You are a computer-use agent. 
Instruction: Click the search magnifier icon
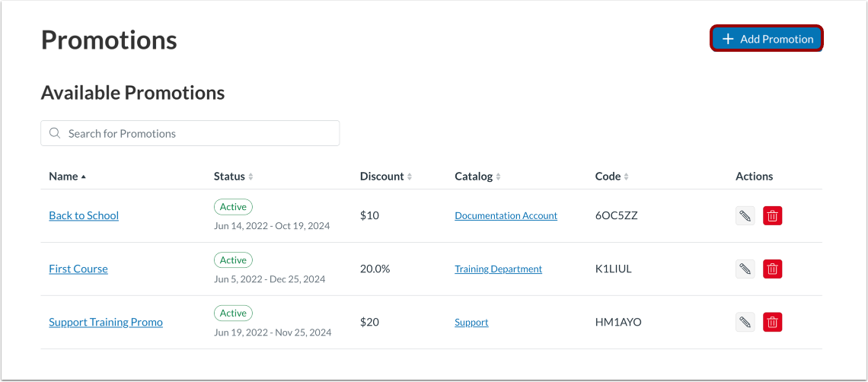pyautogui.click(x=55, y=133)
